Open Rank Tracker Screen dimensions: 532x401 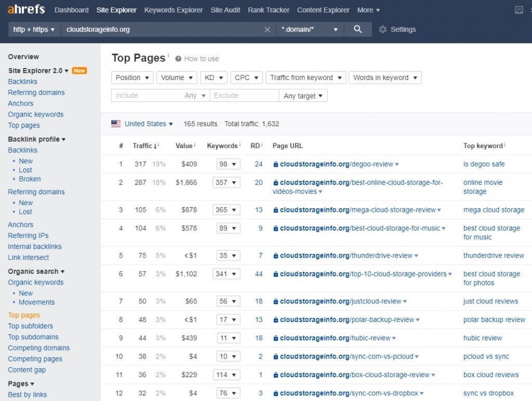269,10
